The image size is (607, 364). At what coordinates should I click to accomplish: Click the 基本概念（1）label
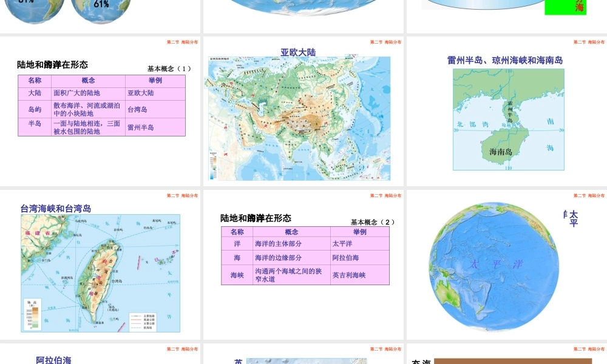pyautogui.click(x=169, y=69)
